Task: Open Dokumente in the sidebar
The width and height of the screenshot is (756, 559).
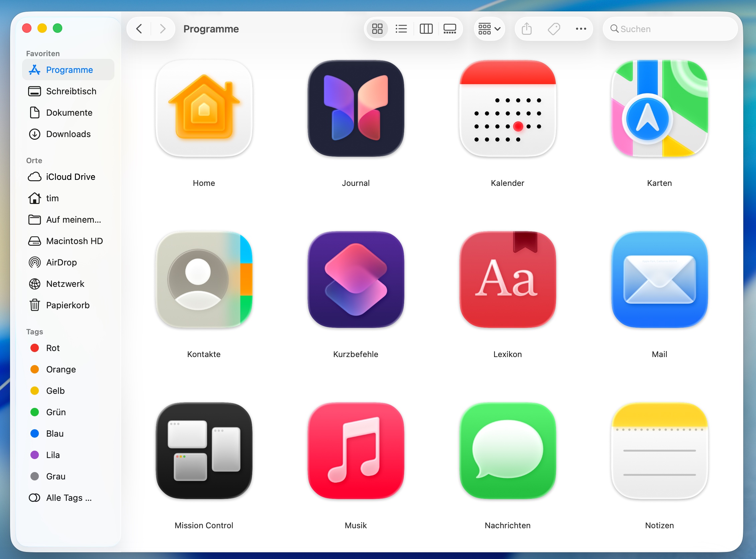Action: point(68,112)
